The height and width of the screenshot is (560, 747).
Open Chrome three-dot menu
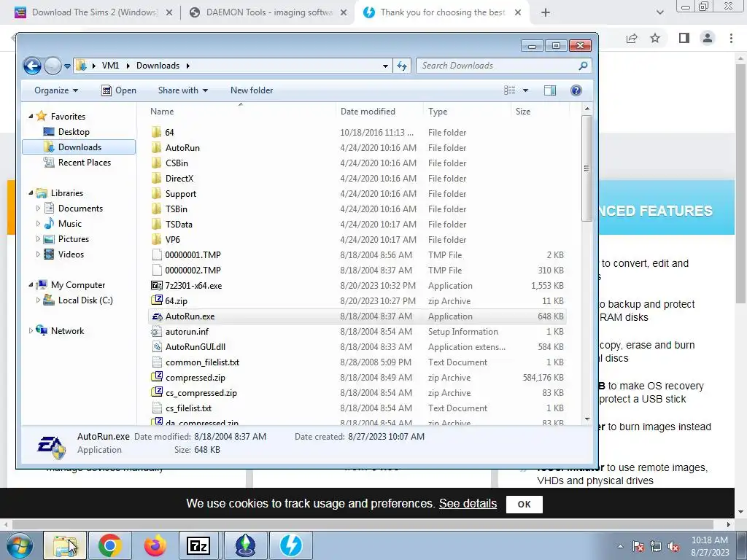(731, 38)
